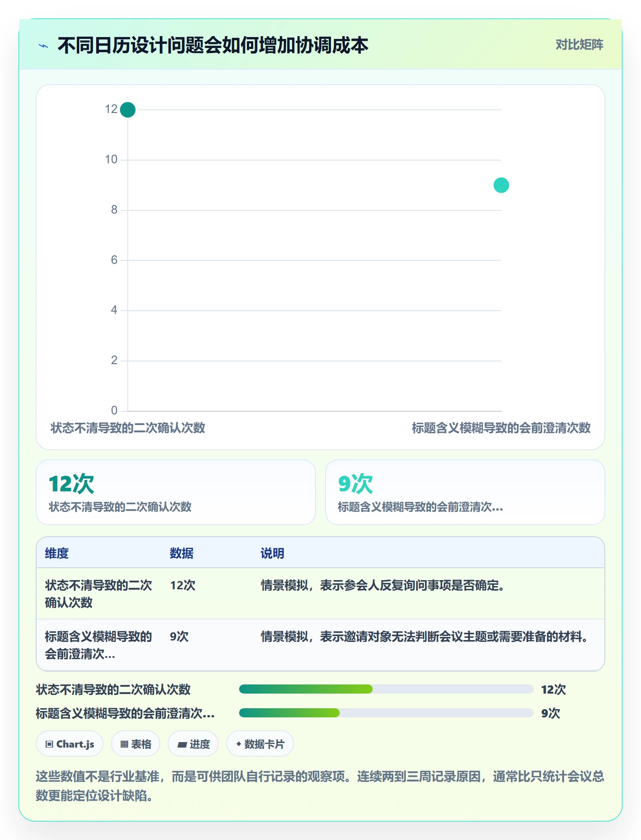This screenshot has height=840, width=641.
Task: Click the footer note starting 这些数值不是行业基准
Action: [x=320, y=786]
